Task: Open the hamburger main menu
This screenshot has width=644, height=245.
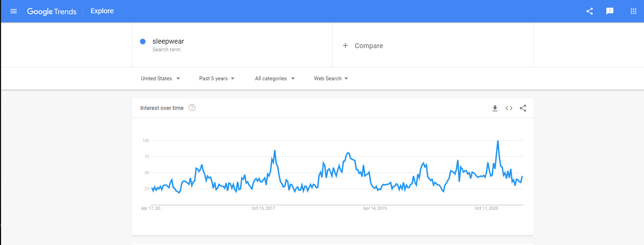Action: [14, 11]
